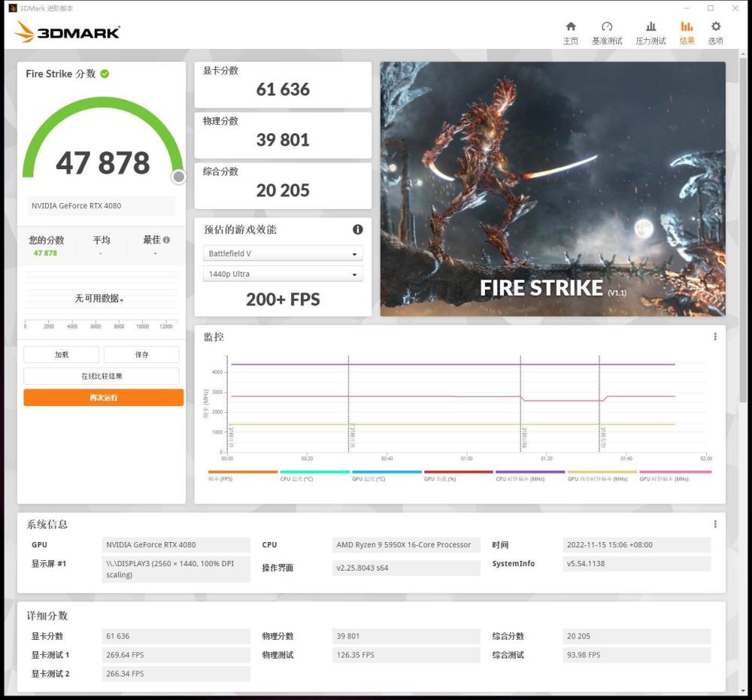This screenshot has height=700, width=752.
Task: Click the info icon beside 预估的游戏效能
Action: click(x=357, y=229)
